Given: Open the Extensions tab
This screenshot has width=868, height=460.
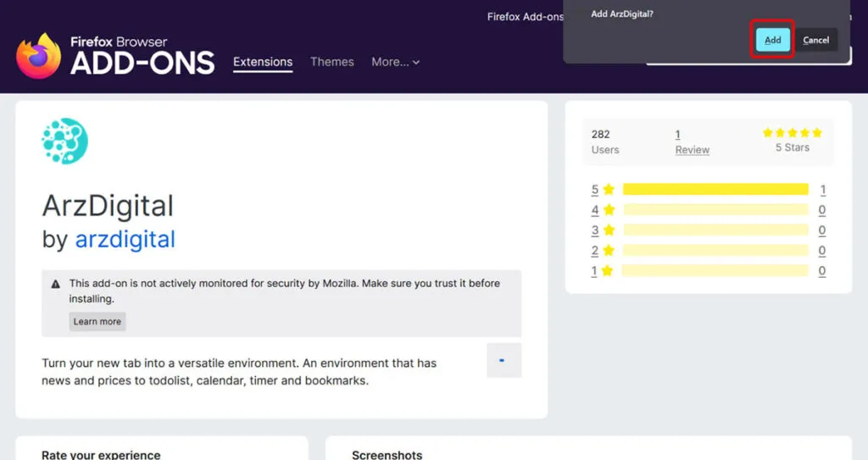Looking at the screenshot, I should (263, 62).
